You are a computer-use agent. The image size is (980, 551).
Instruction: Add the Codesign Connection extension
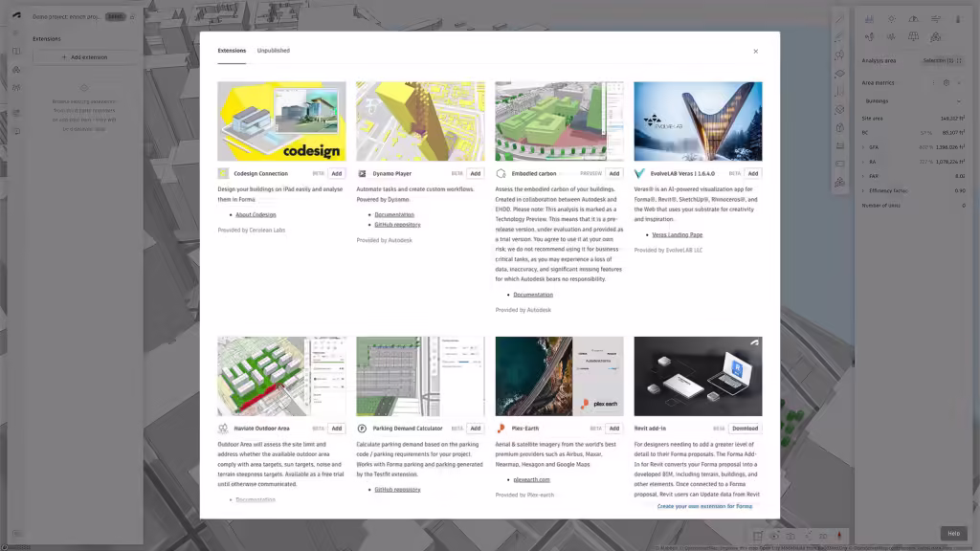coord(336,174)
